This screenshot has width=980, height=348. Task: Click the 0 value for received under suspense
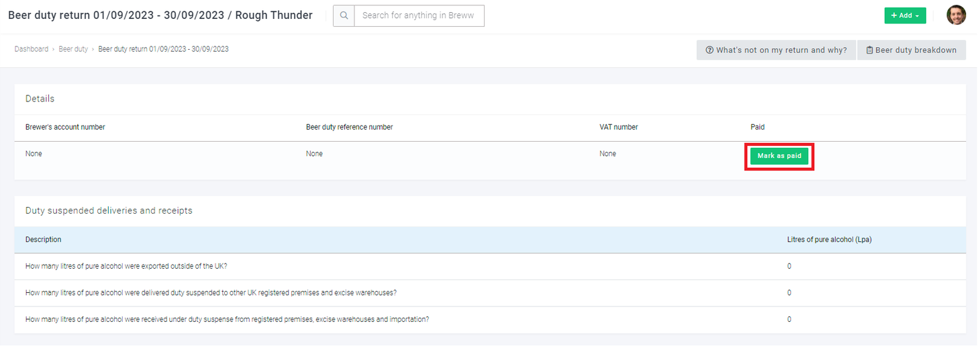pyautogui.click(x=789, y=320)
